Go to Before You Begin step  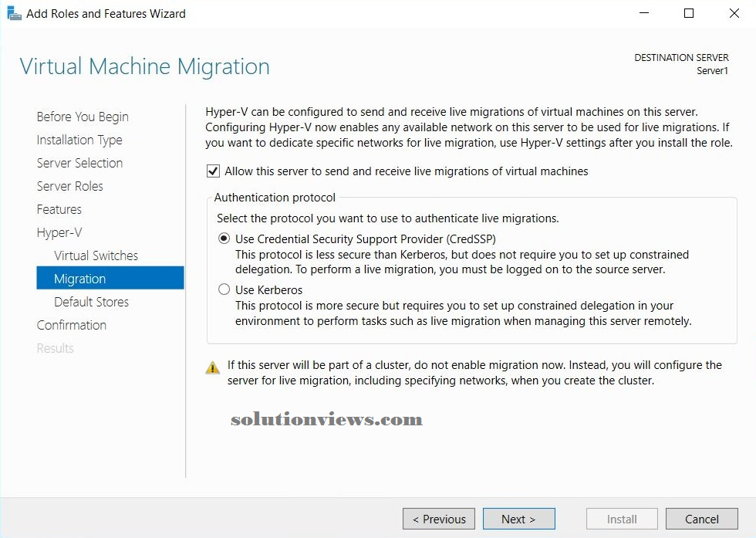click(83, 117)
